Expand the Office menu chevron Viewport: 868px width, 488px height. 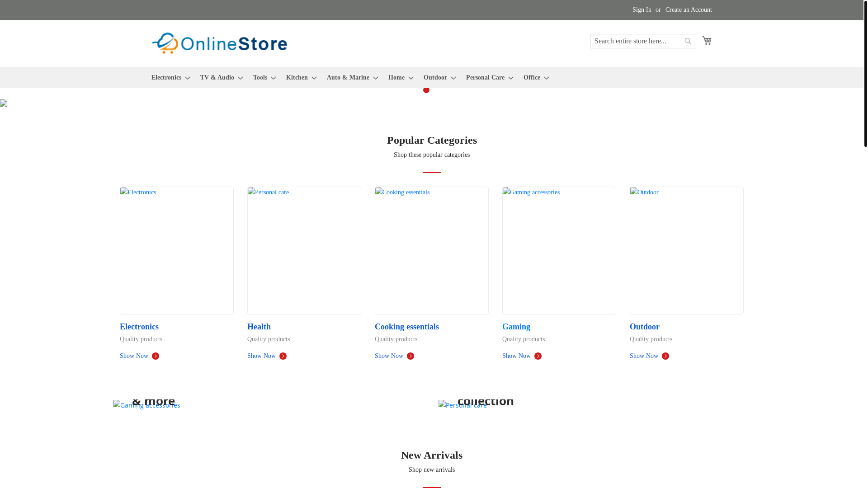pyautogui.click(x=547, y=78)
